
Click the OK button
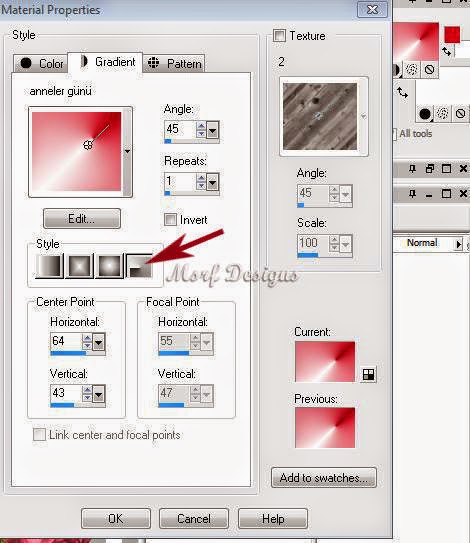coord(116,518)
